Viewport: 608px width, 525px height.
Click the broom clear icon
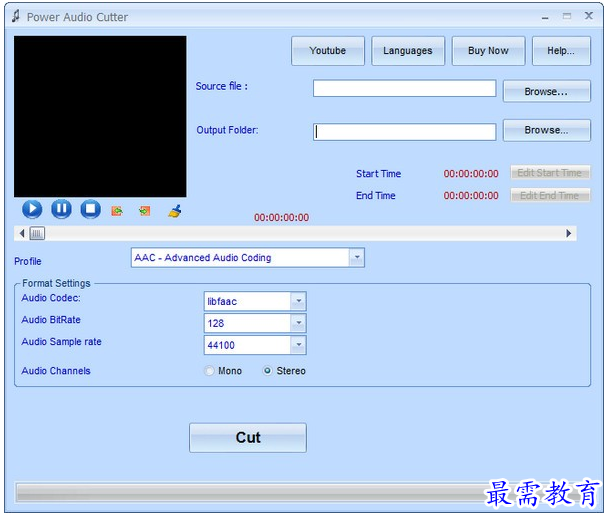point(174,211)
